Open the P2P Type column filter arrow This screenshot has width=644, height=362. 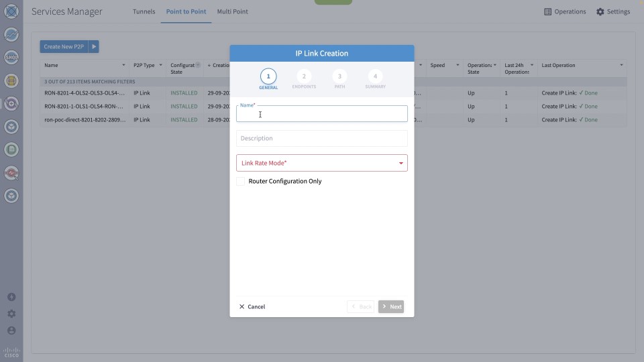(x=160, y=65)
